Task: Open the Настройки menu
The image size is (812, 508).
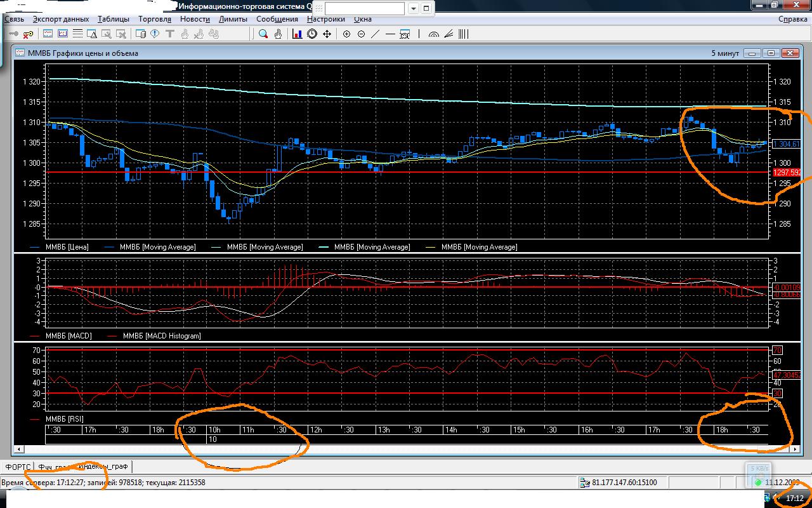Action: (x=326, y=19)
